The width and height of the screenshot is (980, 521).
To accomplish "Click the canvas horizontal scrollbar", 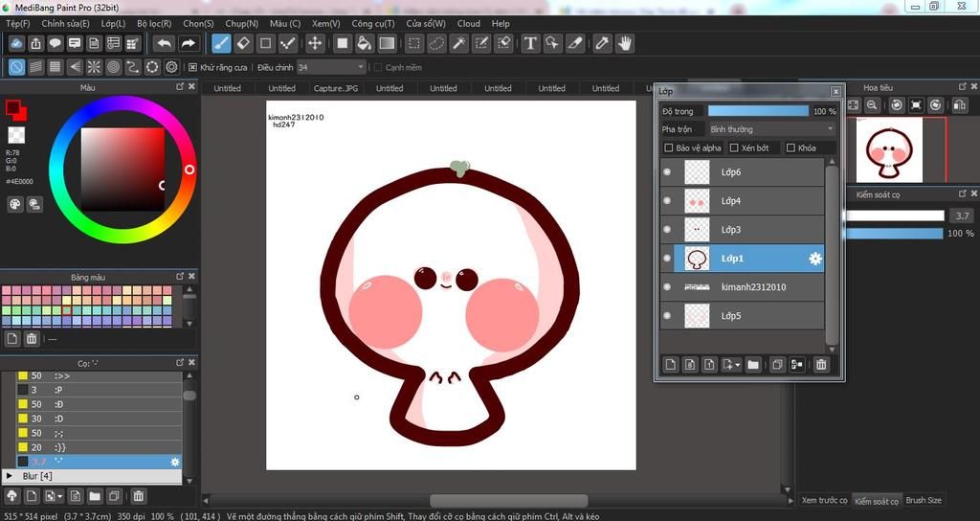I will (508, 500).
